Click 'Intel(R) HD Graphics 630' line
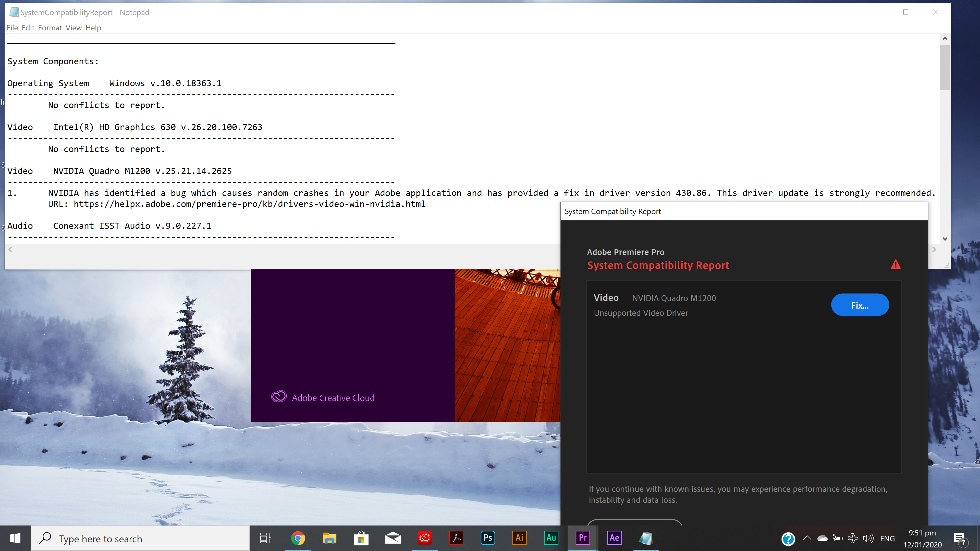 135,127
